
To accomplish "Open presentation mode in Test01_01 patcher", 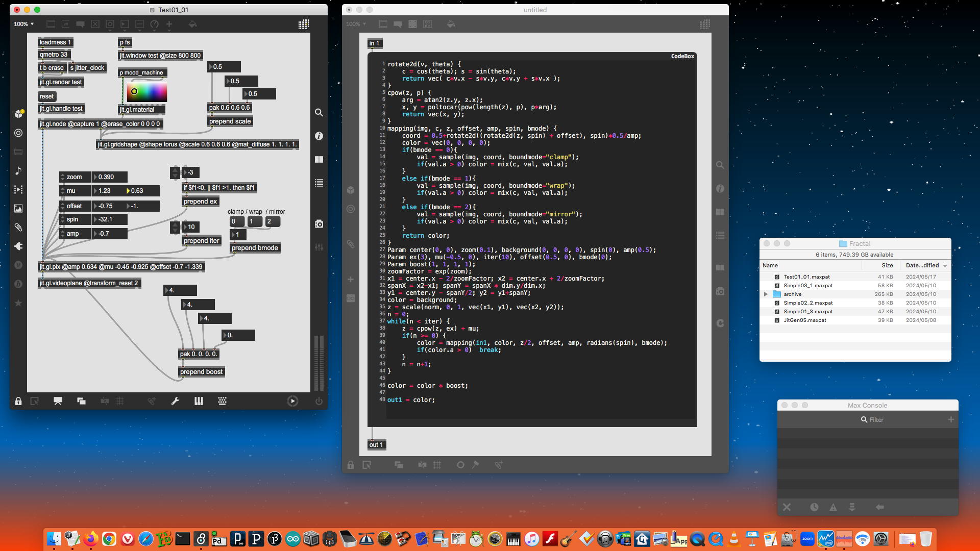I will click(x=58, y=401).
